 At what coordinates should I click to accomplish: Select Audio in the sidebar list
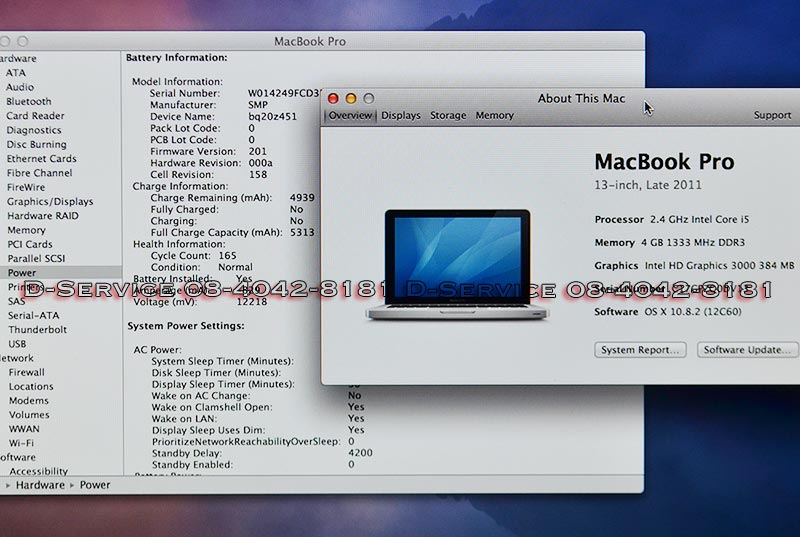click(19, 87)
